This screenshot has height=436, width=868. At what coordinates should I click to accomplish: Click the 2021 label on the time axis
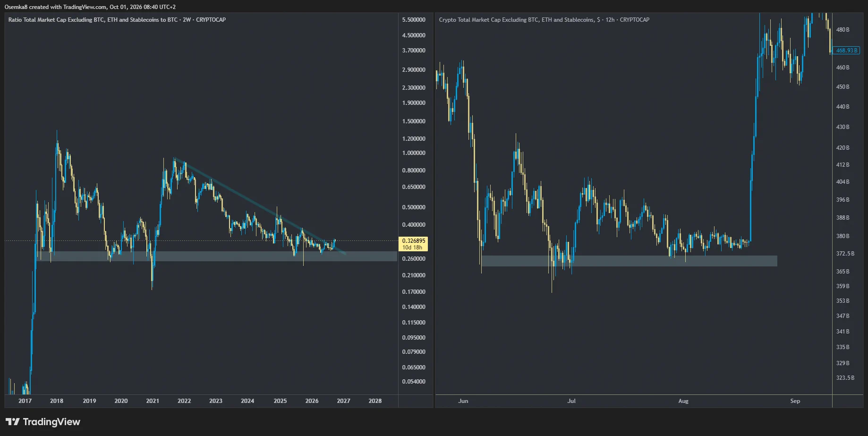(x=153, y=401)
